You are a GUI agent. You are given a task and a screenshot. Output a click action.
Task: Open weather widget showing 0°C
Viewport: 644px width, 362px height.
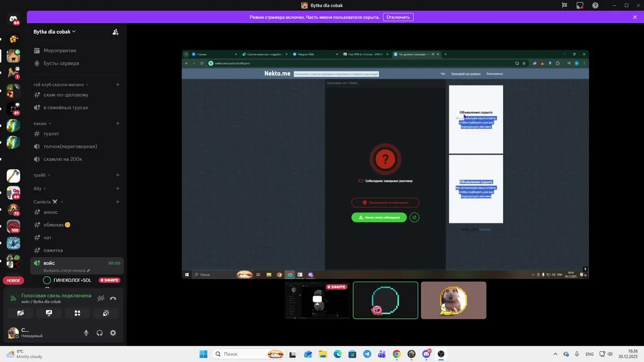click(24, 354)
